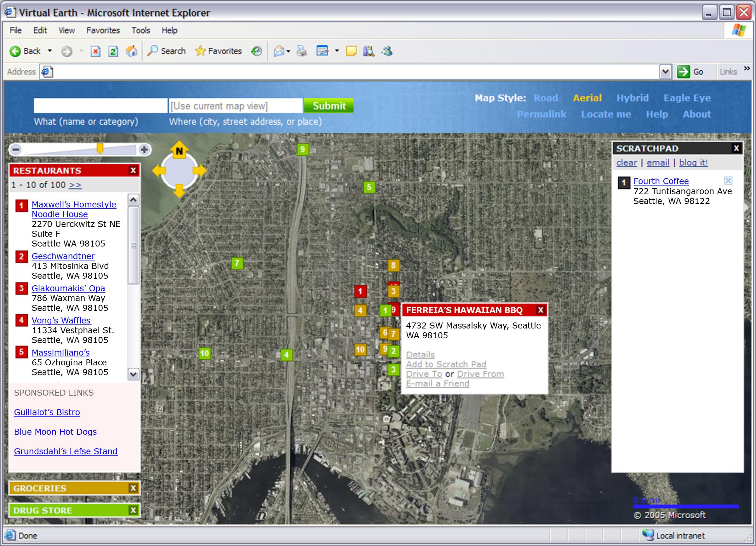
Task: Click restaurant list scroll up arrow
Action: pyautogui.click(x=133, y=200)
